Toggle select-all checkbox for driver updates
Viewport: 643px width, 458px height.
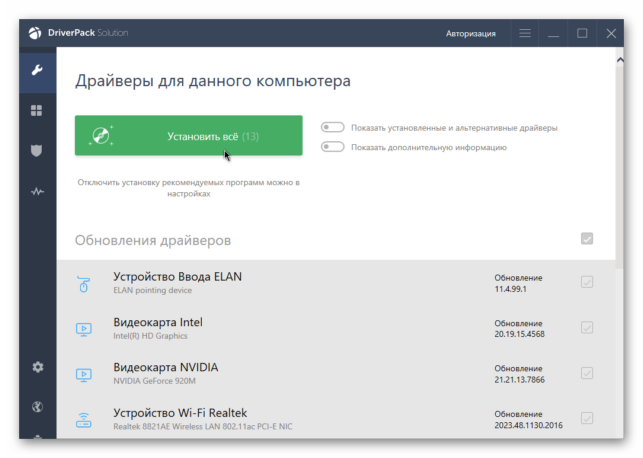[587, 239]
